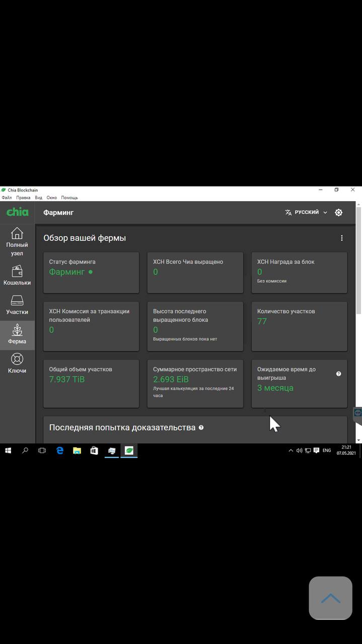Click the ENG input language indicator
This screenshot has width=362, height=644.
(327, 451)
